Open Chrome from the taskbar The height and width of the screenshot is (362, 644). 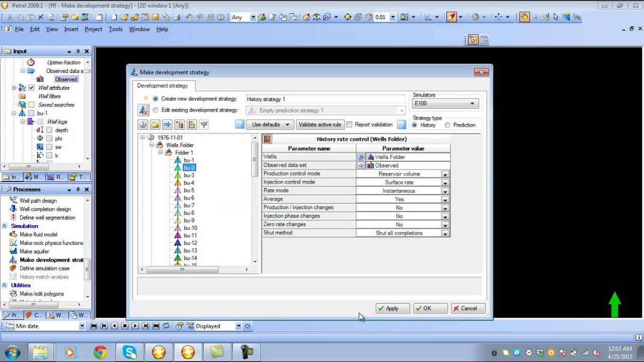100,352
